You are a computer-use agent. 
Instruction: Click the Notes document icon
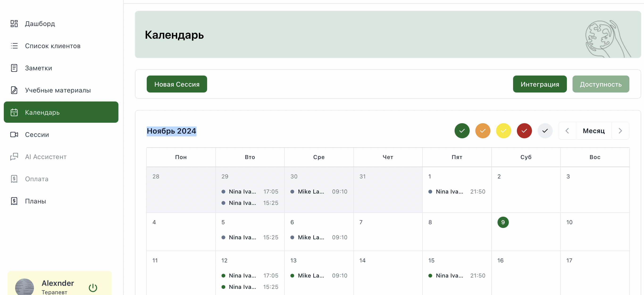click(14, 68)
